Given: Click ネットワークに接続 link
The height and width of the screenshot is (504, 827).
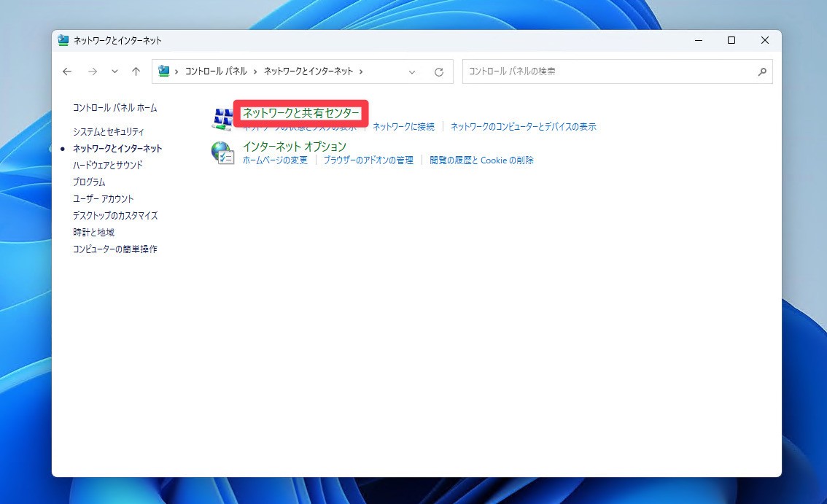Looking at the screenshot, I should [x=403, y=127].
